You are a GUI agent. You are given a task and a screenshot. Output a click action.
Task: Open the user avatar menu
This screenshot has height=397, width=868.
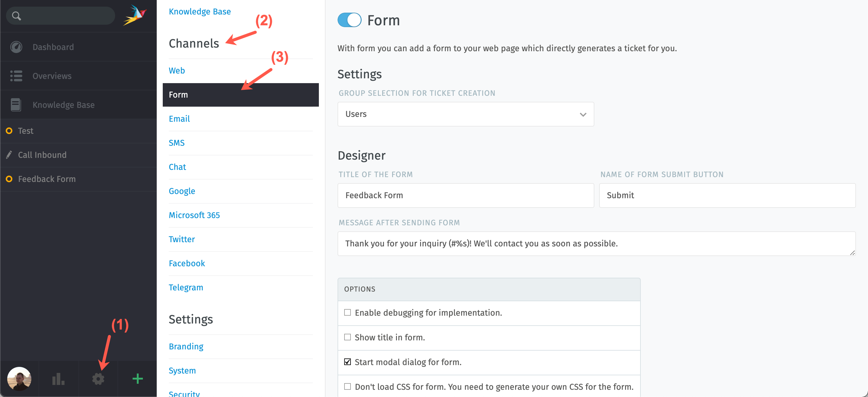click(19, 379)
